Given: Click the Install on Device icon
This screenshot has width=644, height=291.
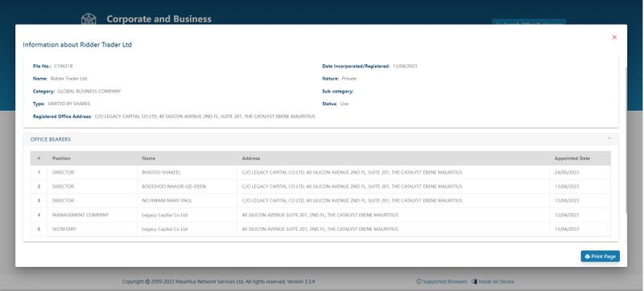Looking at the screenshot, I should click(474, 281).
